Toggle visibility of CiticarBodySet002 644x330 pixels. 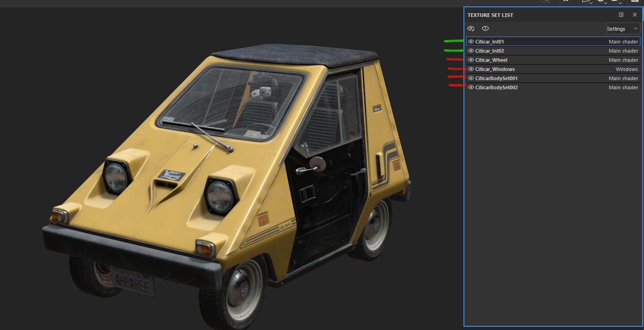tap(471, 87)
